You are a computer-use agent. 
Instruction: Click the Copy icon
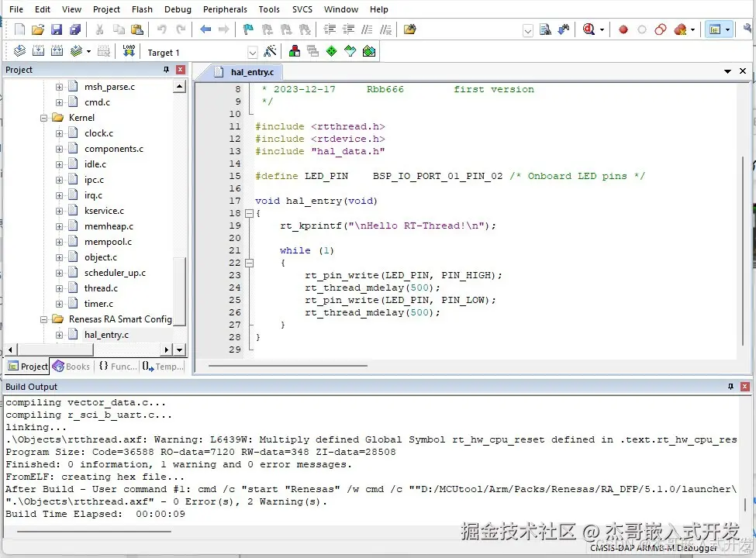tap(119, 29)
